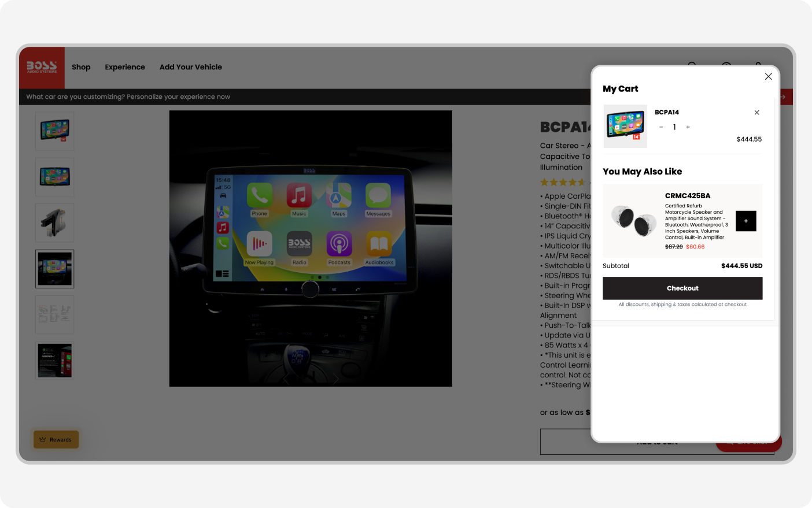Select the mounting bracket side-view thumbnail

[x=55, y=223]
